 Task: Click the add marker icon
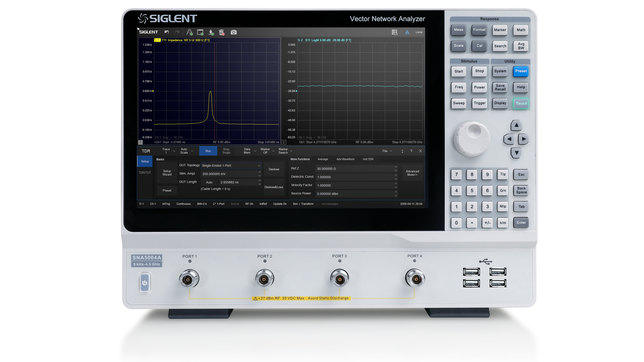(211, 32)
